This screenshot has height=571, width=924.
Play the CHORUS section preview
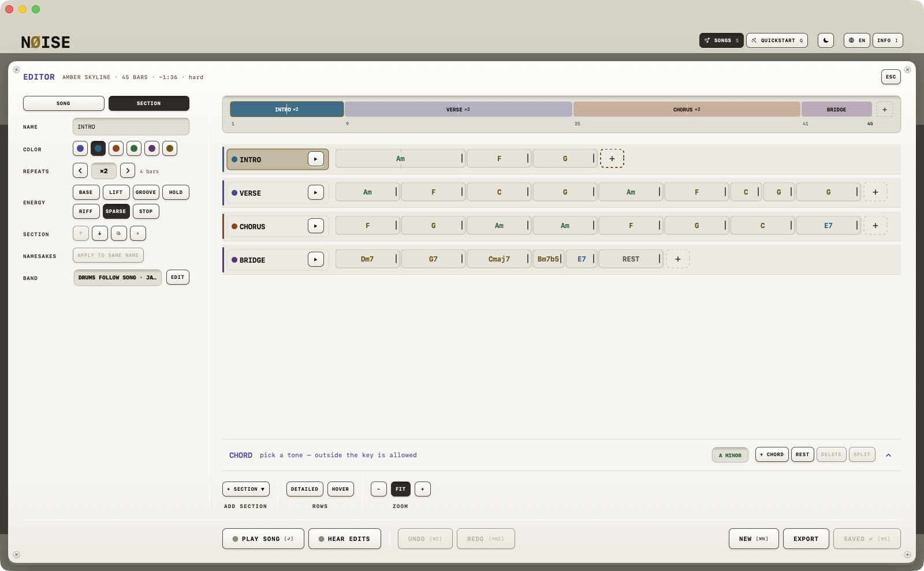pos(316,226)
